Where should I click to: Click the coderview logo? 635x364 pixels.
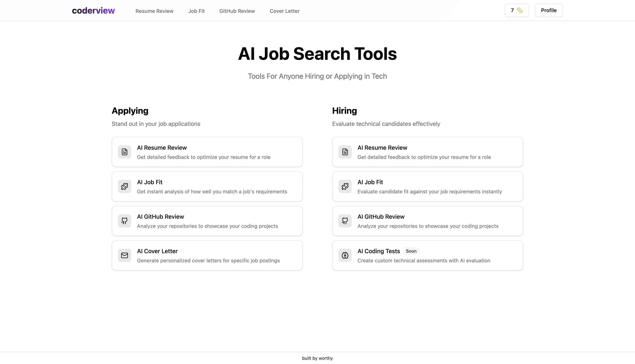93,10
